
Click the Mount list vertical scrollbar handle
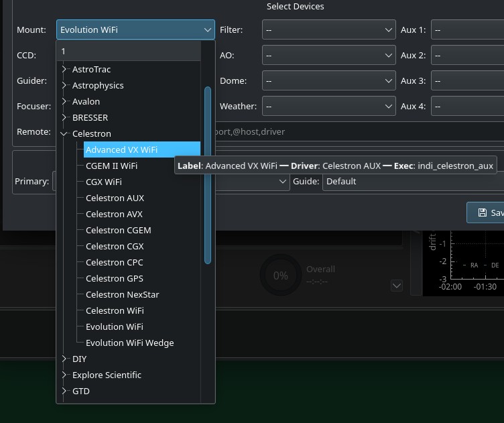pyautogui.click(x=208, y=175)
